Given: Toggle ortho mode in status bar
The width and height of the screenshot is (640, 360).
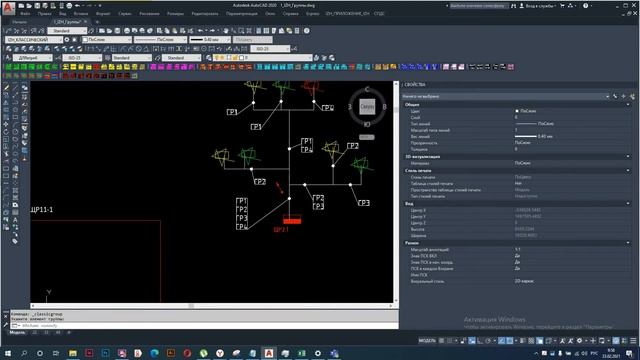Looking at the screenshot, I should point(480,340).
